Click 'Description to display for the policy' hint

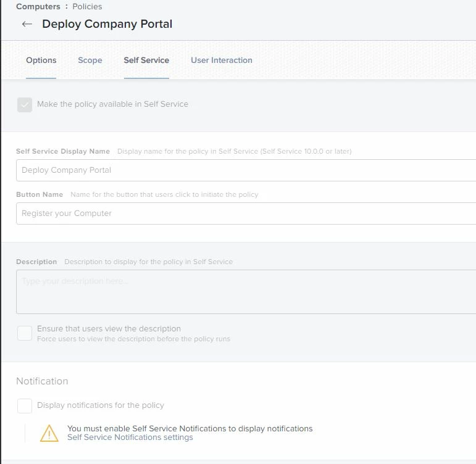(148, 262)
